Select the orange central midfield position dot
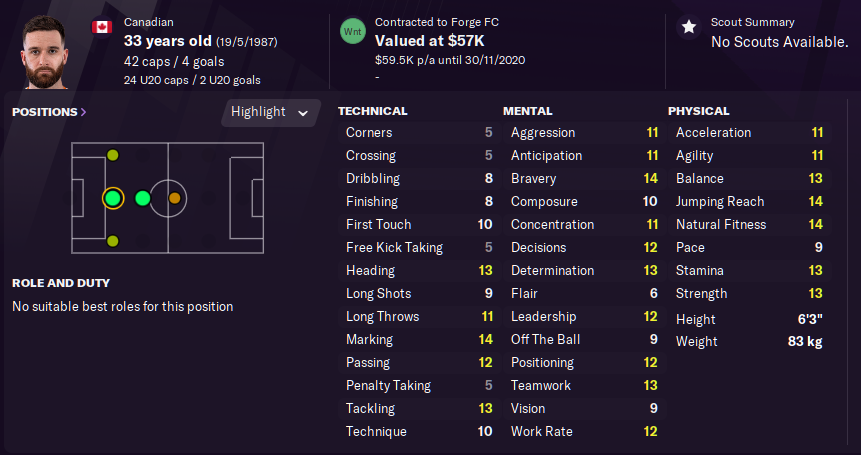Viewport: 861px width, 455px height. pyautogui.click(x=175, y=198)
